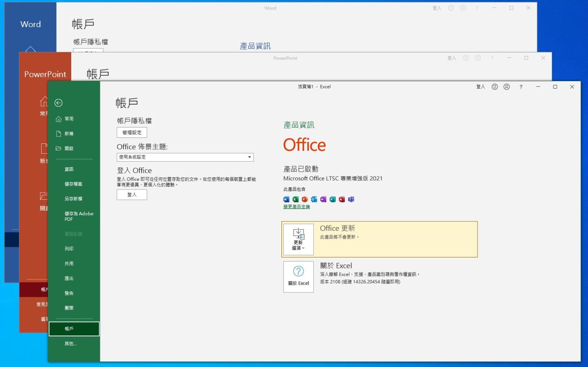Click 登入 in Excel title bar
The height and width of the screenshot is (367, 588).
pyautogui.click(x=481, y=87)
